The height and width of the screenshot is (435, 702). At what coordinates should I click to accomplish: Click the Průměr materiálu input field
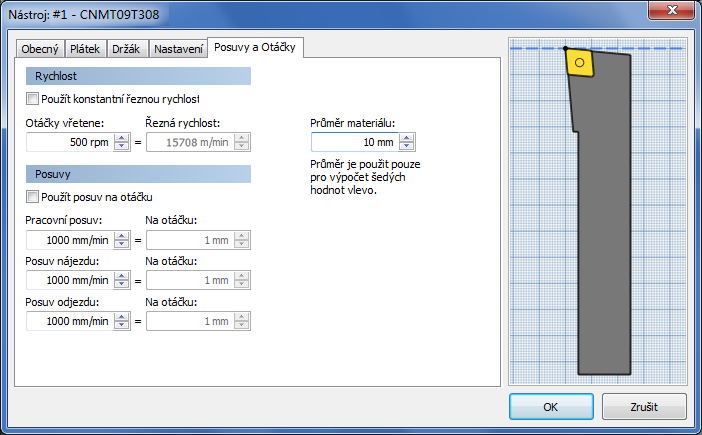click(x=355, y=142)
